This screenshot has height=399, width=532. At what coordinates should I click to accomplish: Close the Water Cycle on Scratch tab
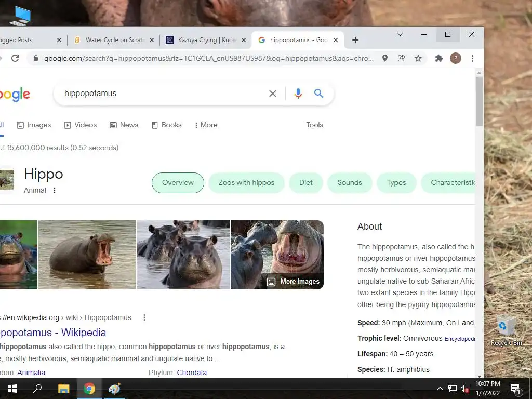[152, 40]
